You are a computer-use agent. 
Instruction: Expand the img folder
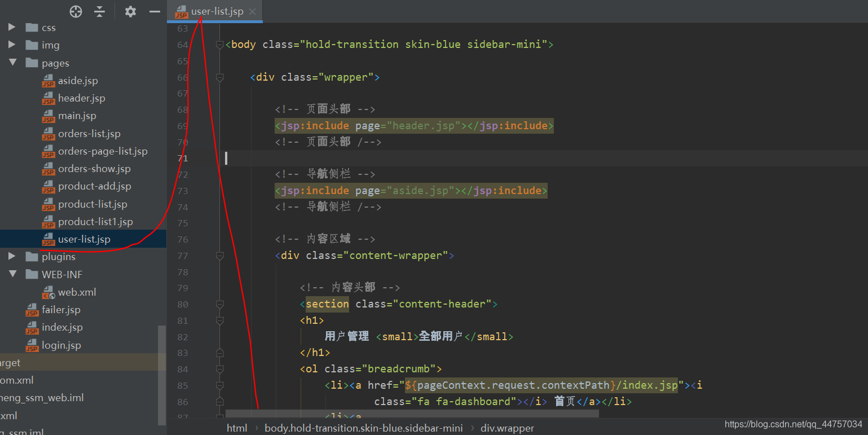12,45
